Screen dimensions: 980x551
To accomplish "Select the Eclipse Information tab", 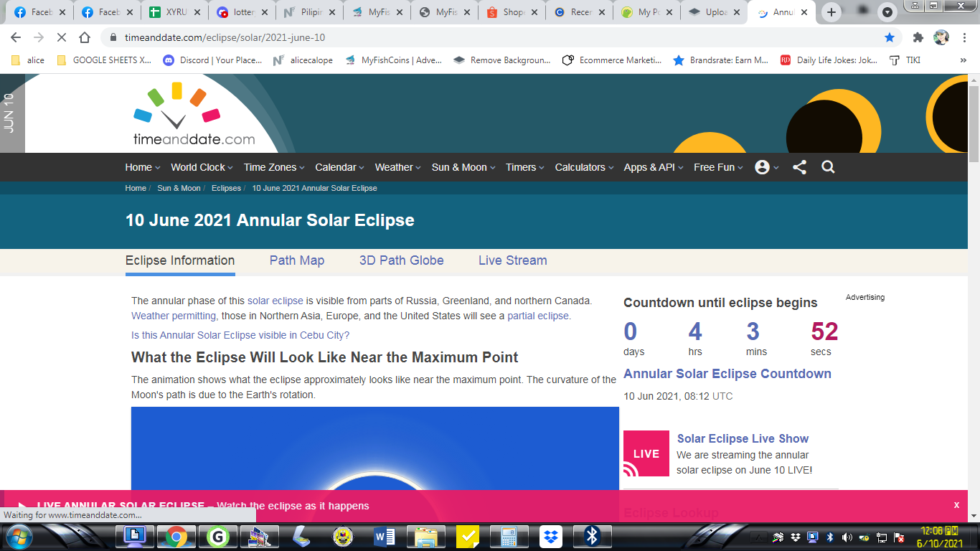I will pyautogui.click(x=180, y=260).
